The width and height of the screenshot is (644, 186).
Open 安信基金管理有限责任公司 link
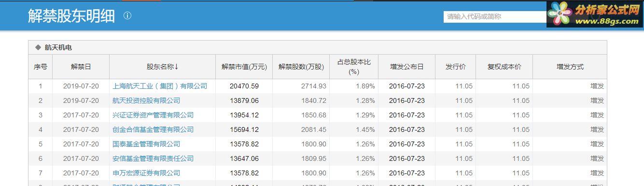pyautogui.click(x=153, y=158)
